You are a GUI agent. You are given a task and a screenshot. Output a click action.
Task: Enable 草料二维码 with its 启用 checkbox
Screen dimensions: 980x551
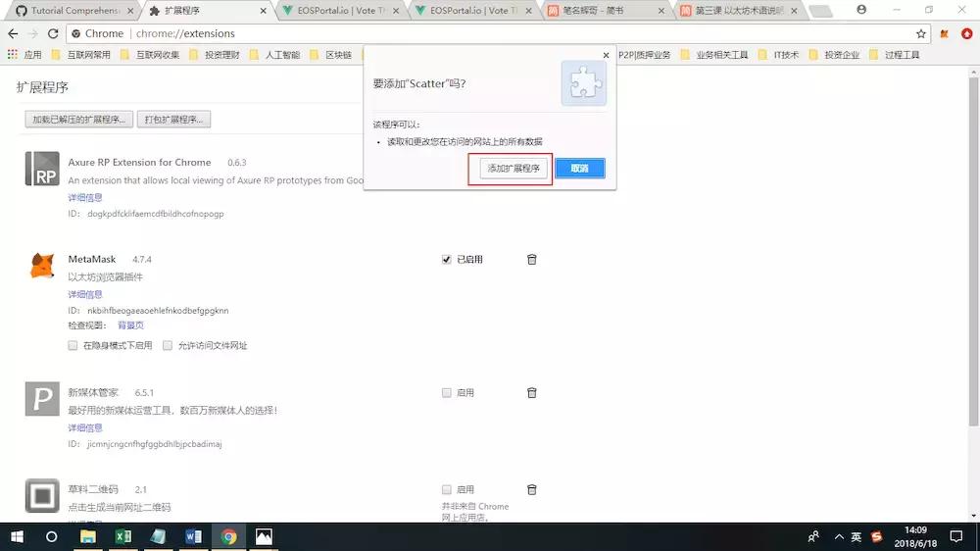[x=446, y=489]
